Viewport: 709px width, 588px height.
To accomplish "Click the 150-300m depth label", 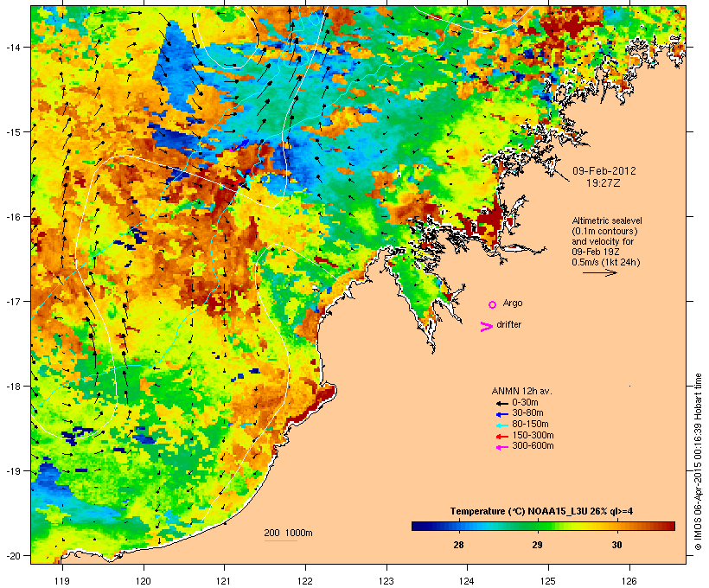I will point(533,436).
